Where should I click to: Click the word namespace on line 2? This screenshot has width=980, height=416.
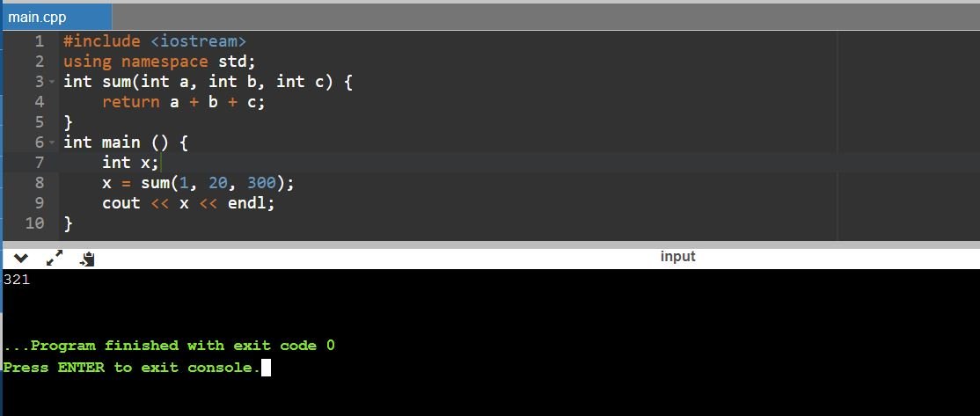coord(165,62)
